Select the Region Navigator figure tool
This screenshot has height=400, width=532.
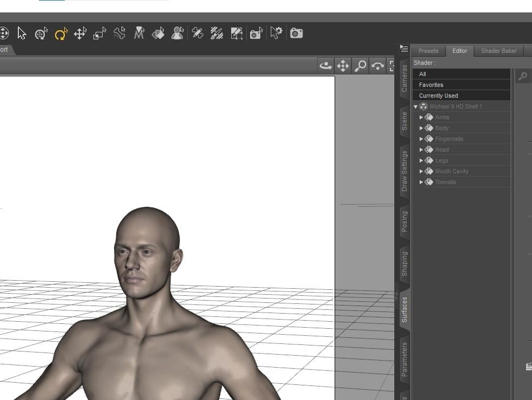tap(178, 33)
